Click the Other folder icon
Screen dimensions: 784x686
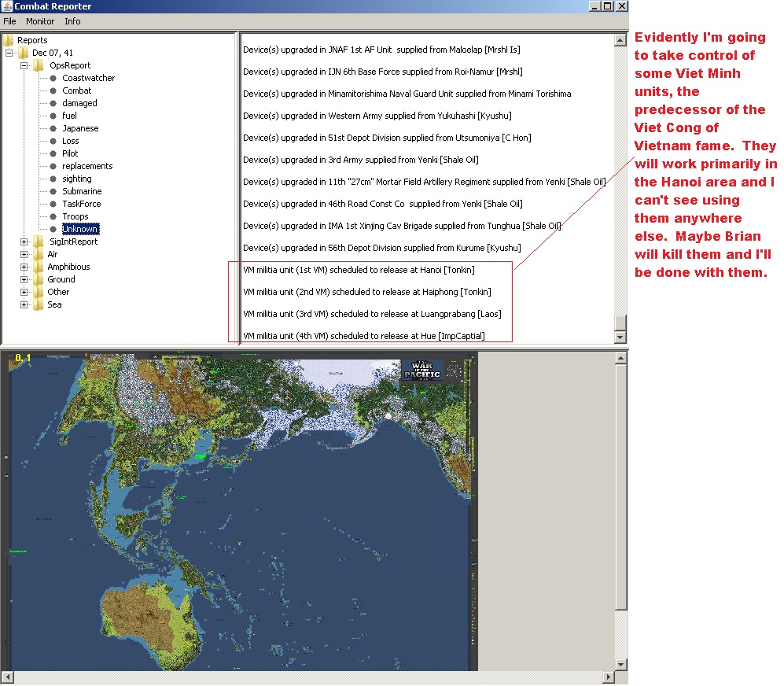[x=39, y=292]
